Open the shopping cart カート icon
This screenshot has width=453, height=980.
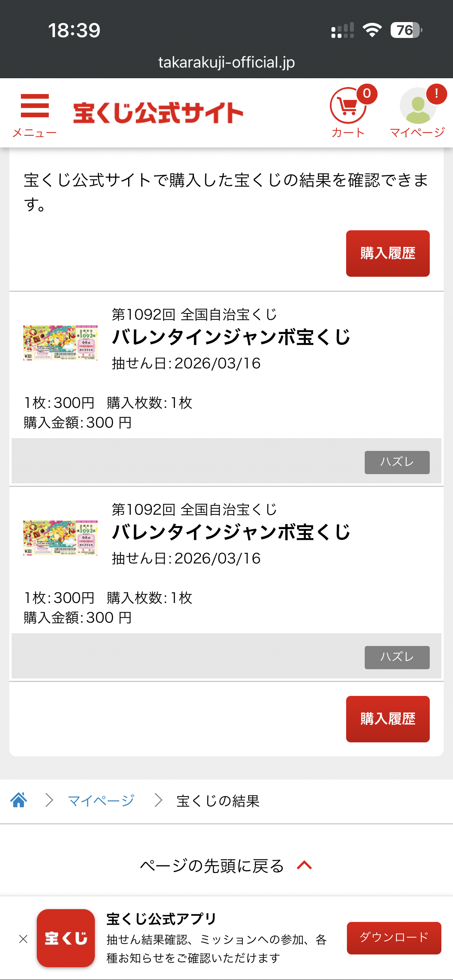pos(347,107)
